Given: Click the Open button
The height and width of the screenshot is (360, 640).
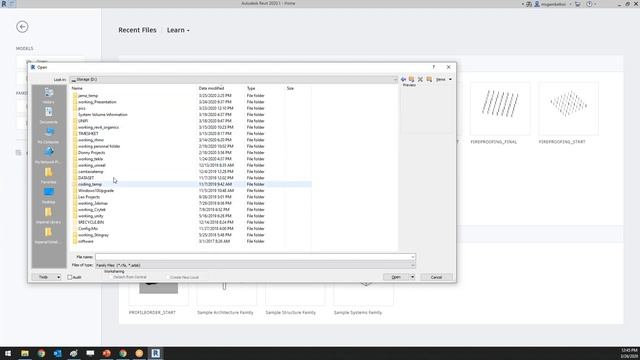Looking at the screenshot, I should coord(396,277).
